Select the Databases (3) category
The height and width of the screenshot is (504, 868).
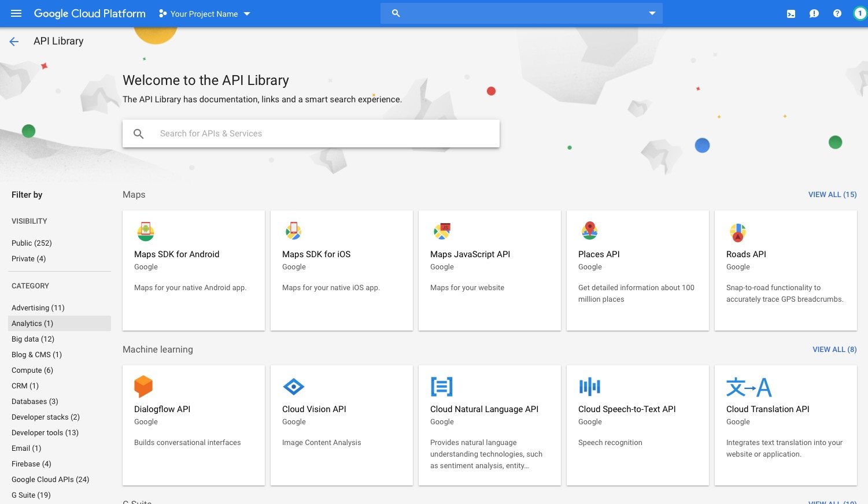pos(35,402)
